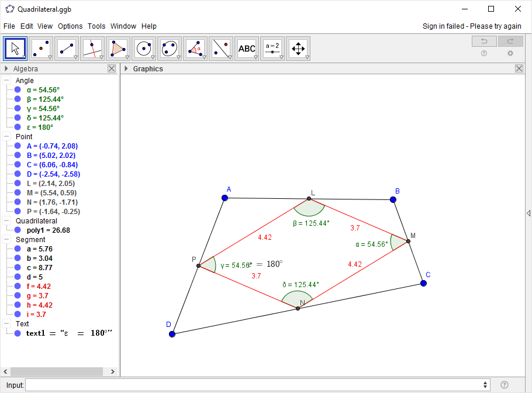This screenshot has width=532, height=393.
Task: Collapse the Segment tree group
Action: (6, 240)
